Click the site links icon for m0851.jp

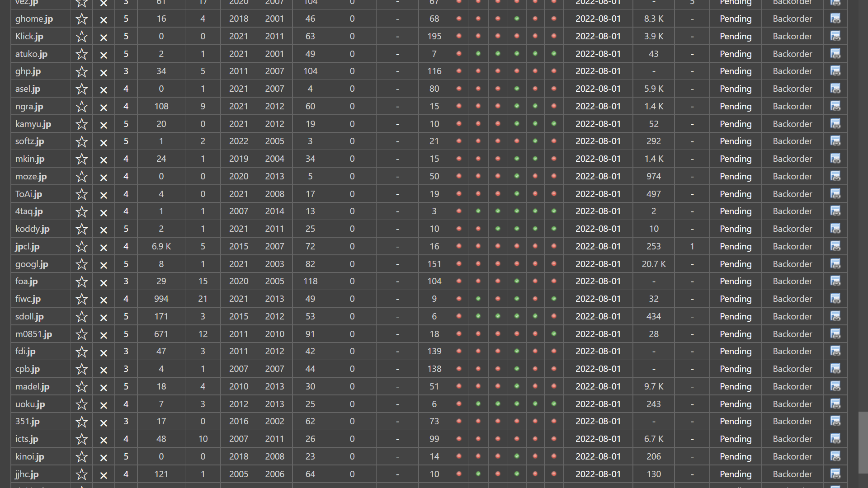pos(835,334)
